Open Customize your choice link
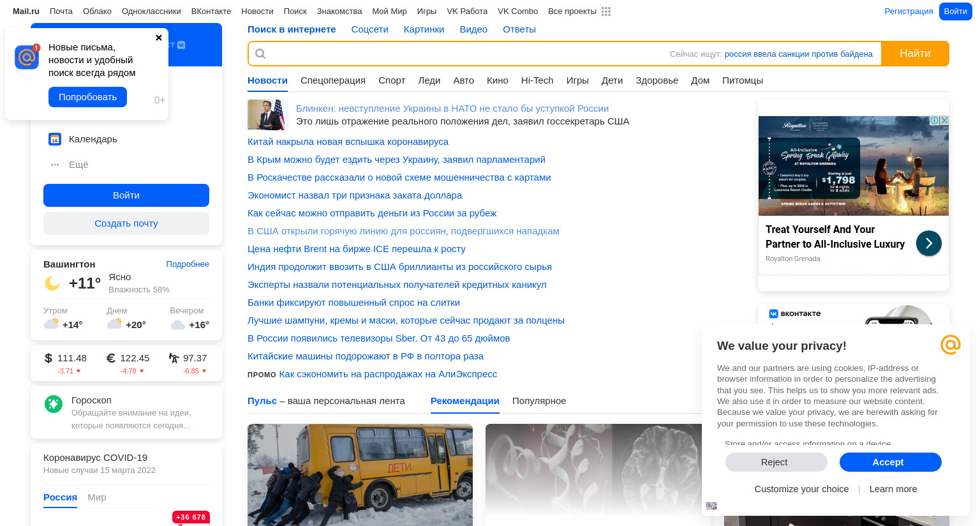 pyautogui.click(x=801, y=489)
